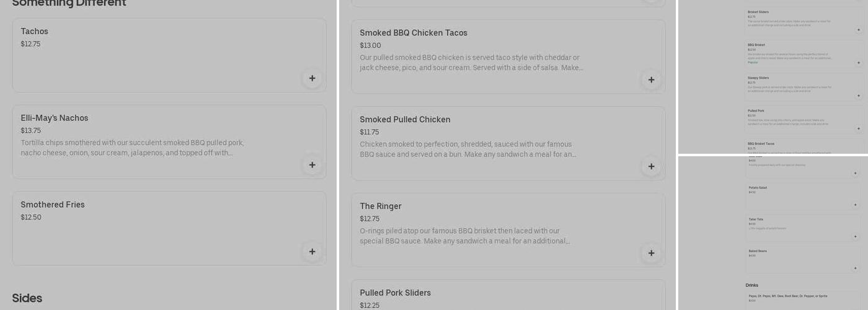Add Elli-May's Nachos with plus button
Screen dimensions: 868x310
point(312,165)
